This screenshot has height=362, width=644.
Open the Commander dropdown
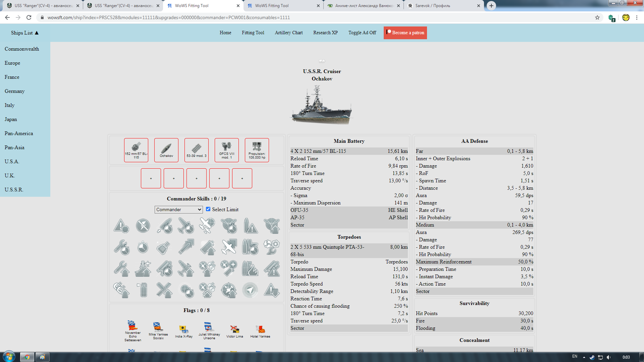pyautogui.click(x=178, y=209)
